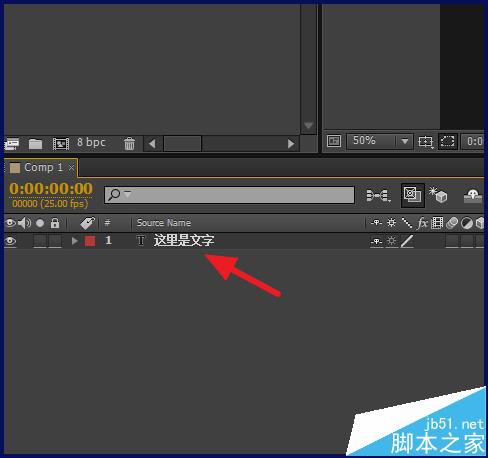Click the red label color of layer 1
This screenshot has height=458, width=488.
point(90,241)
